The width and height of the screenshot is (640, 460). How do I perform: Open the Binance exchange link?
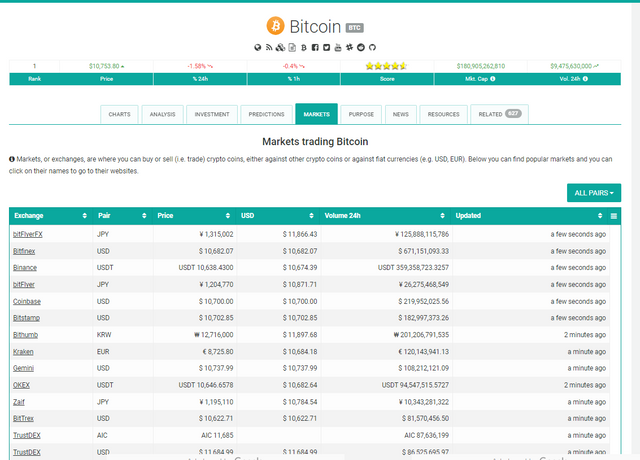[x=24, y=268]
